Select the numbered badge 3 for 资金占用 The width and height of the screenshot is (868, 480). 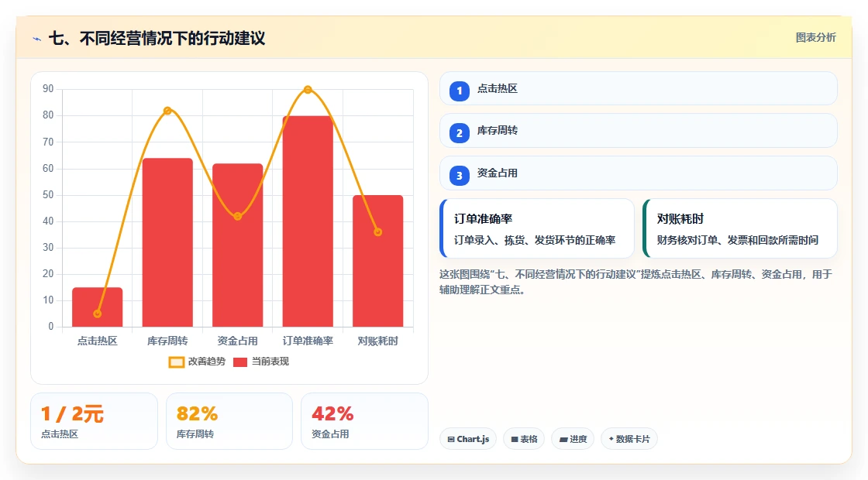point(460,175)
